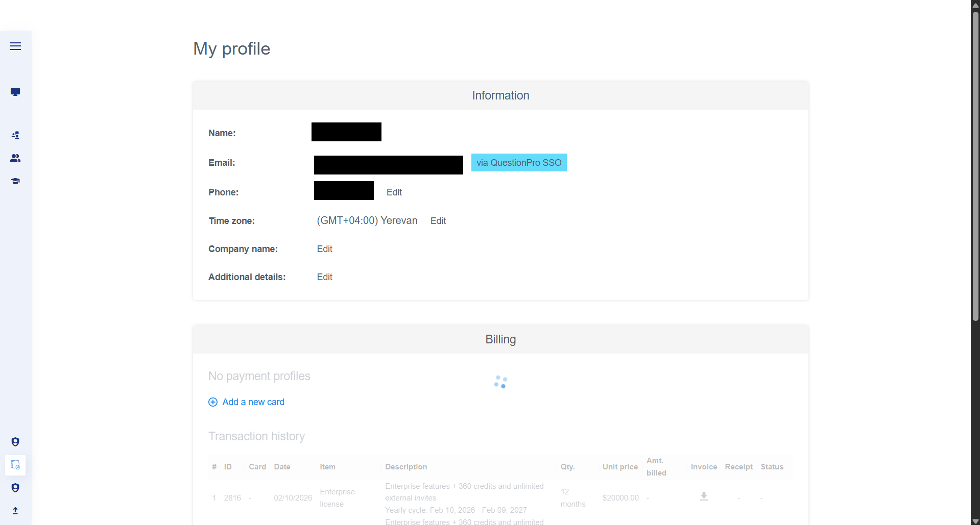Click the lower shield icon in sidebar
Viewport: 980px width, 525px height.
pyautogui.click(x=15, y=488)
